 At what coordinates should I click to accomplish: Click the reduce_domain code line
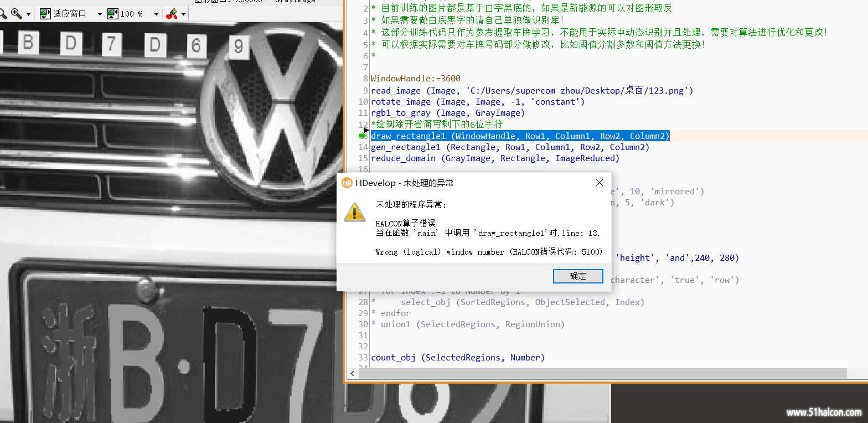pos(495,158)
